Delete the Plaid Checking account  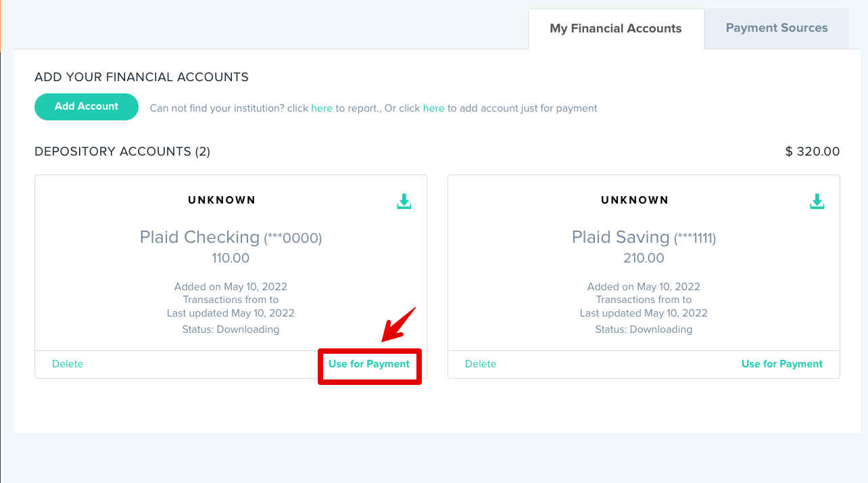67,363
